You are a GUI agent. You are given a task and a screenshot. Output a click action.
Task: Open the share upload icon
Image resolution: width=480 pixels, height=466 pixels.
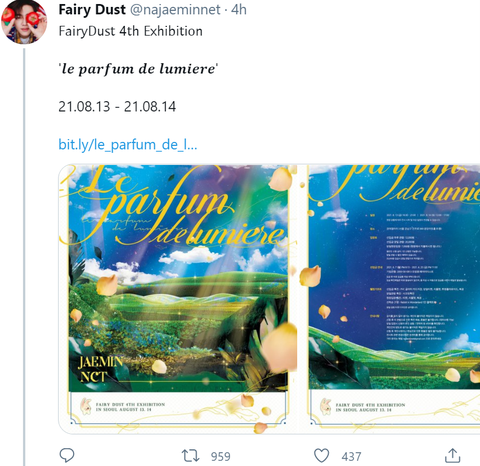tap(452, 456)
